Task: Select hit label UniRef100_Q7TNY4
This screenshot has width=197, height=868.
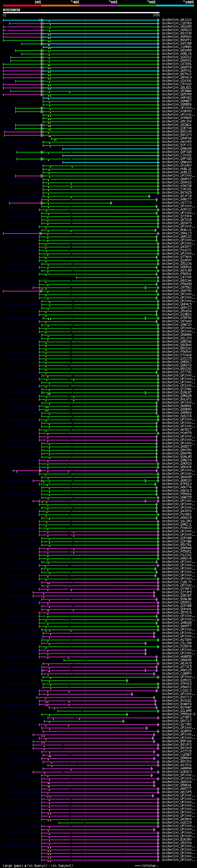Action: 177,257
